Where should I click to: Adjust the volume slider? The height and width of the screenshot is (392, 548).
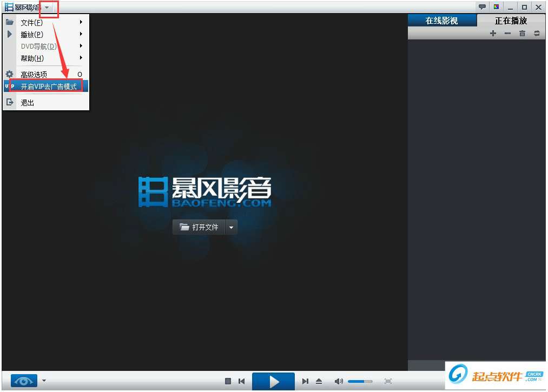[360, 382]
